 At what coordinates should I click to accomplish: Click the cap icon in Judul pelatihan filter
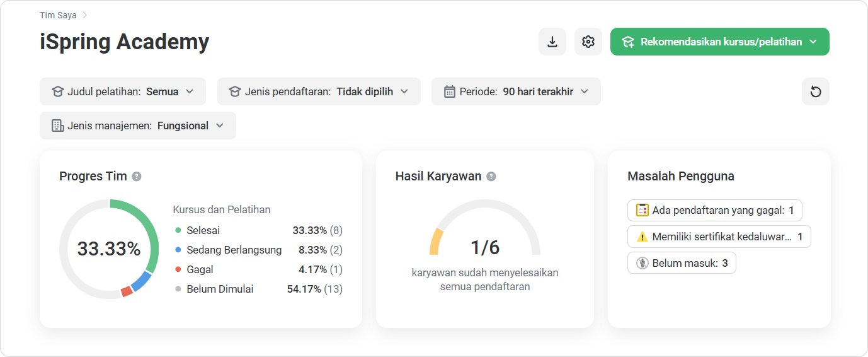[x=57, y=91]
